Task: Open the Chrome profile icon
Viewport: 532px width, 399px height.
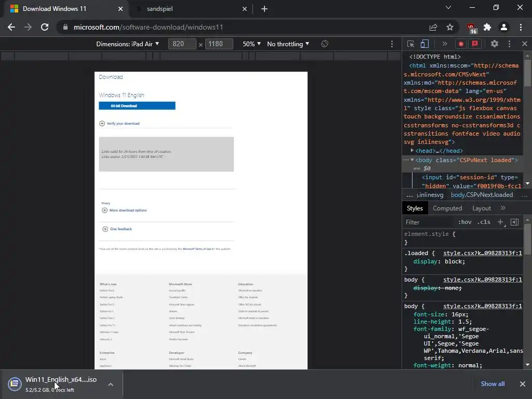Action: [504, 27]
